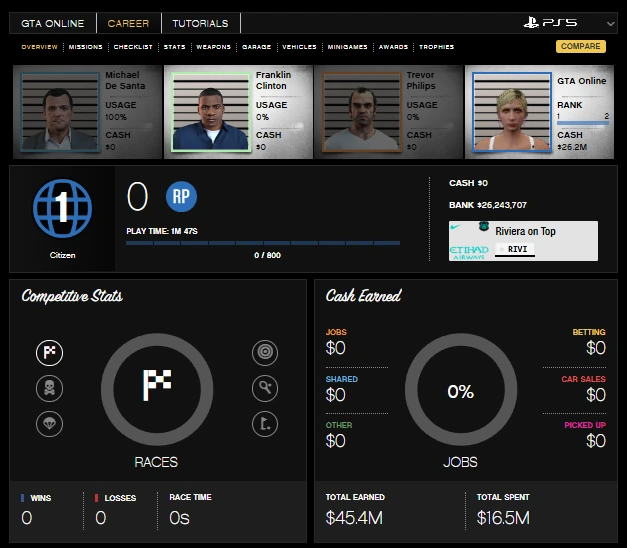Go to CHECKLIST sub-menu
627x548 pixels.
tap(133, 47)
